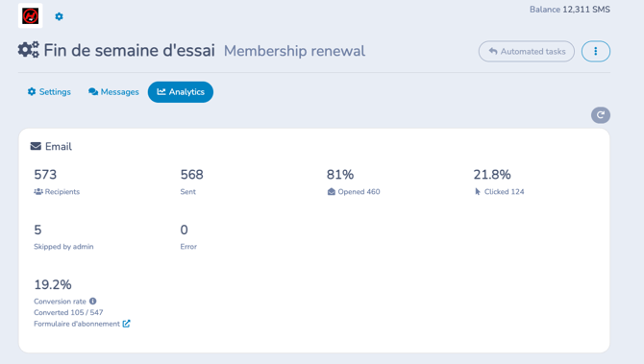The image size is (644, 364).
Task: Click the Converted 105 / 547 text
Action: [68, 312]
